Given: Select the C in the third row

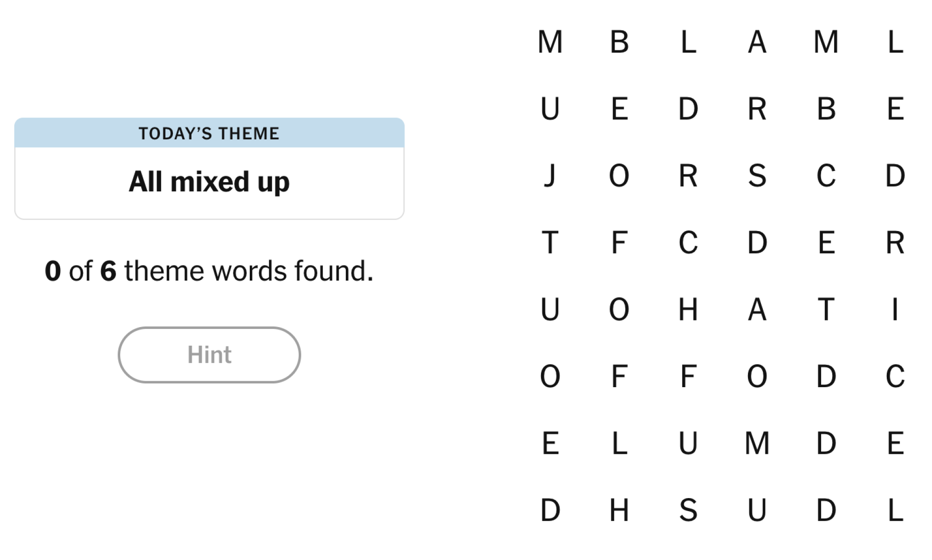Looking at the screenshot, I should [x=826, y=176].
